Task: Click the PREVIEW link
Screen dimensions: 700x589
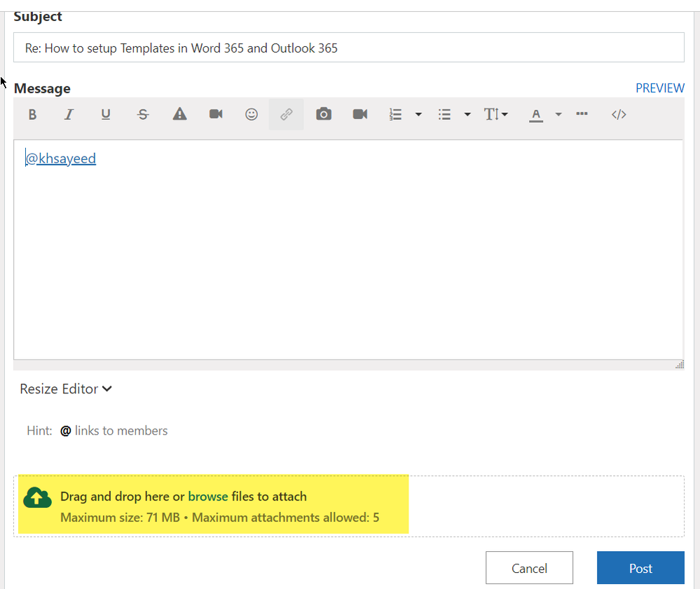Action: (x=660, y=88)
